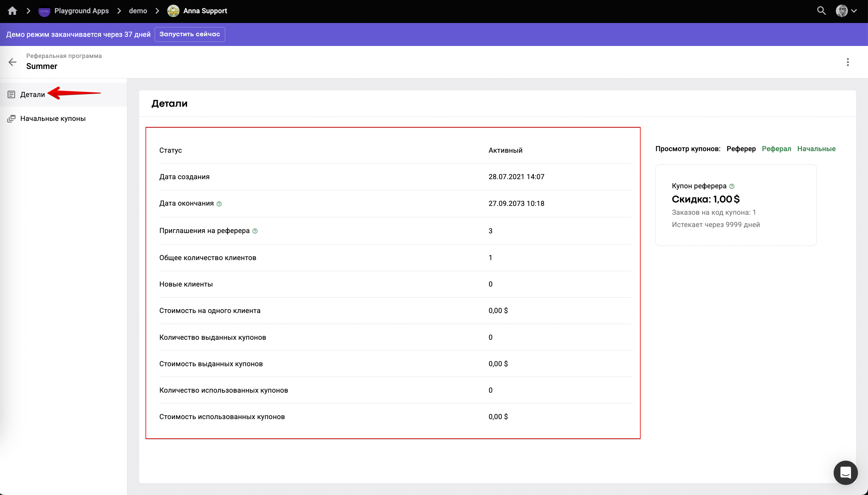Open the search magnifier icon

[821, 11]
